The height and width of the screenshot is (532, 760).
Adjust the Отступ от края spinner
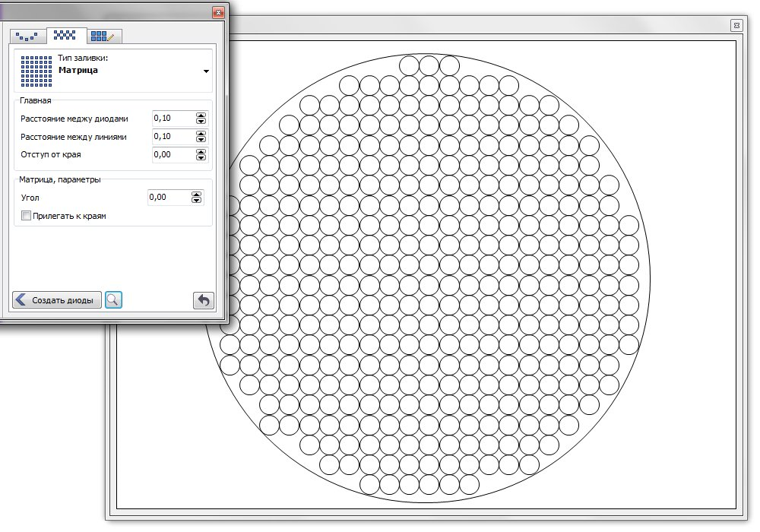pos(201,155)
